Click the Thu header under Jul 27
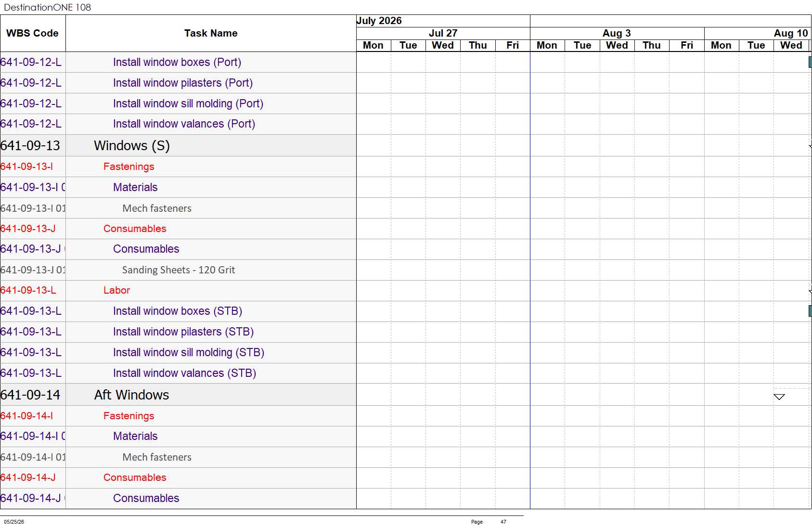 (x=478, y=45)
